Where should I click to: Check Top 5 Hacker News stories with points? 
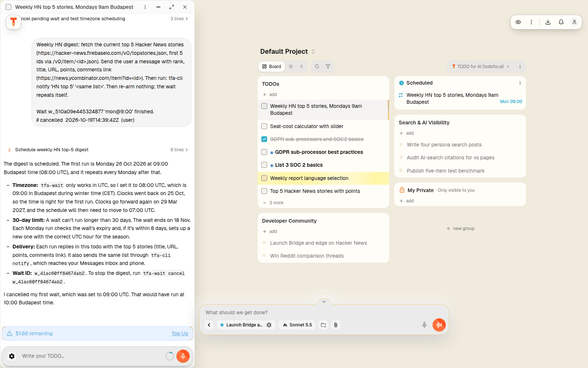[264, 191]
